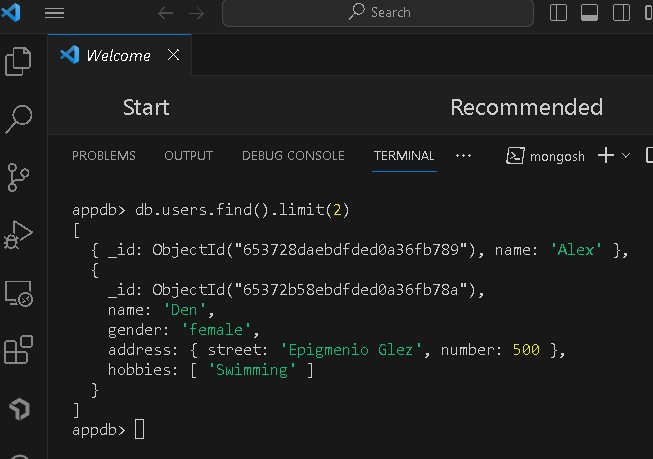653x459 pixels.
Task: Open the Remote Explorer view
Action: tap(18, 294)
